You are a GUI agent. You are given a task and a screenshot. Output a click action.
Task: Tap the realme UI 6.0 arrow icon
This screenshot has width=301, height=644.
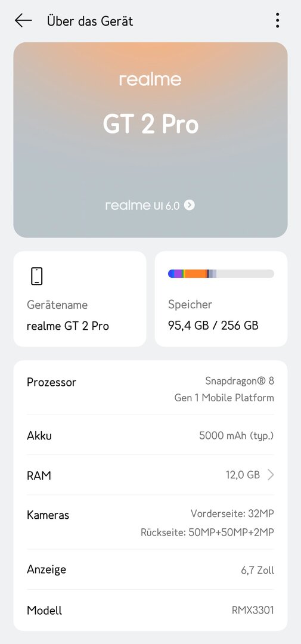click(x=190, y=205)
